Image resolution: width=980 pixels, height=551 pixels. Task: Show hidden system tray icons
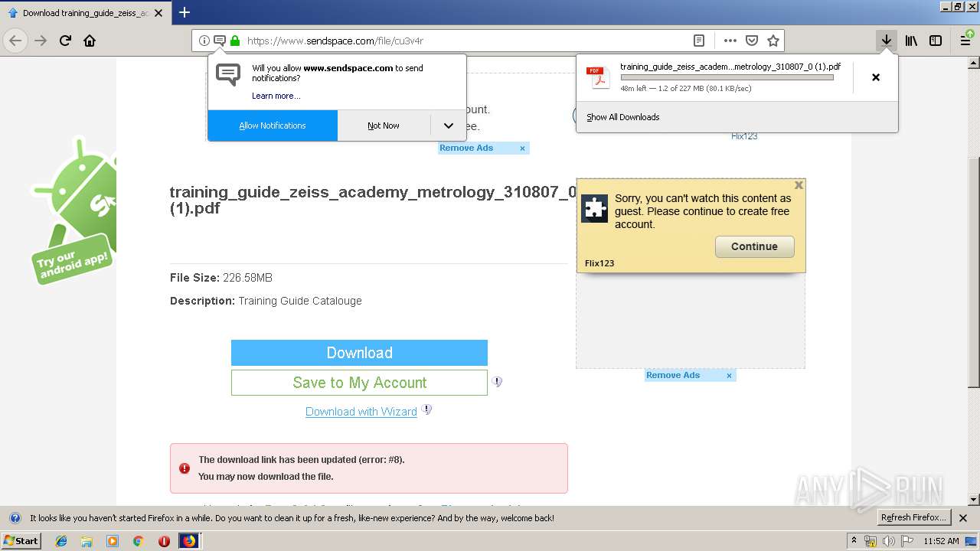click(x=854, y=541)
